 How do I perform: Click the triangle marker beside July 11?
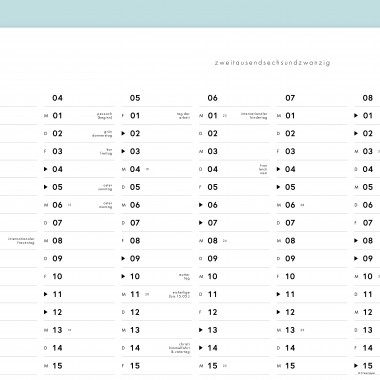[278, 294]
